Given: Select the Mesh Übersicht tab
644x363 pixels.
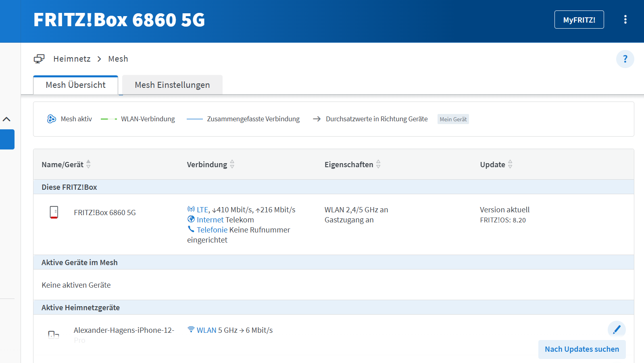Looking at the screenshot, I should (75, 85).
